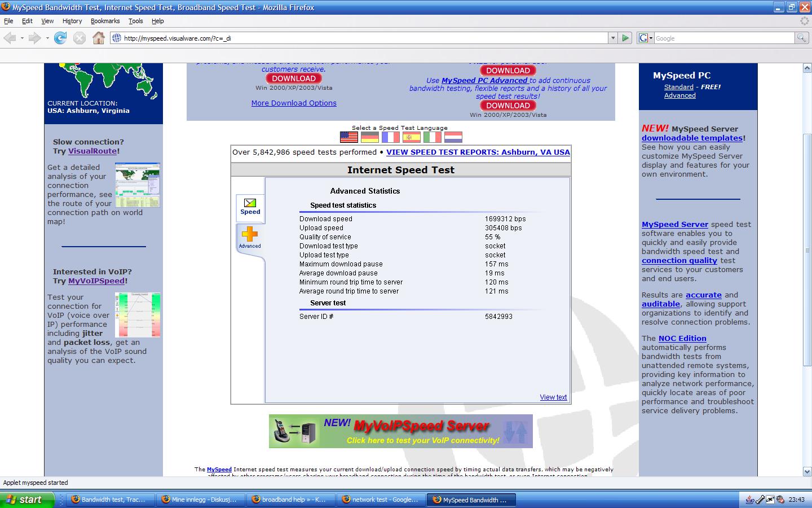812x508 pixels.
Task: Click the More Download Options link
Action: tap(294, 103)
